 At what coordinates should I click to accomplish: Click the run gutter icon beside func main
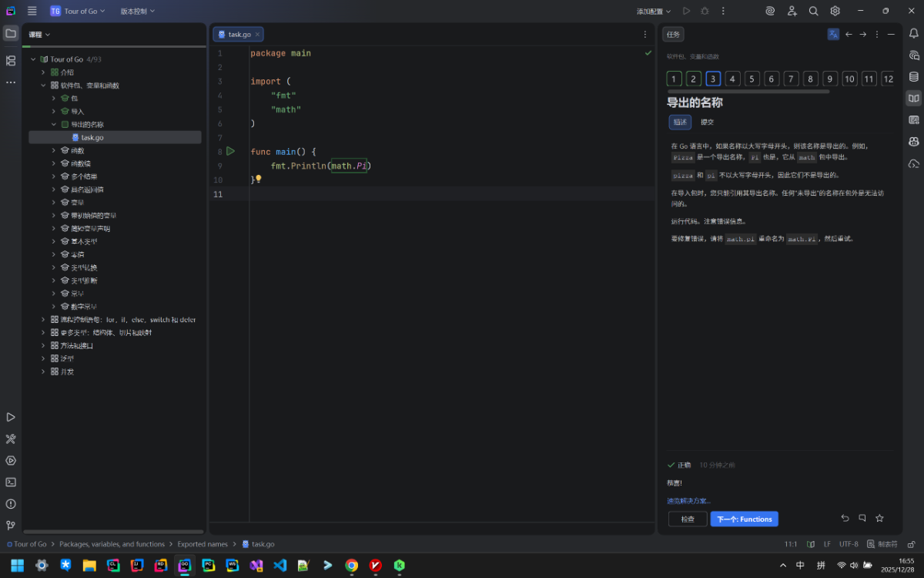point(230,152)
